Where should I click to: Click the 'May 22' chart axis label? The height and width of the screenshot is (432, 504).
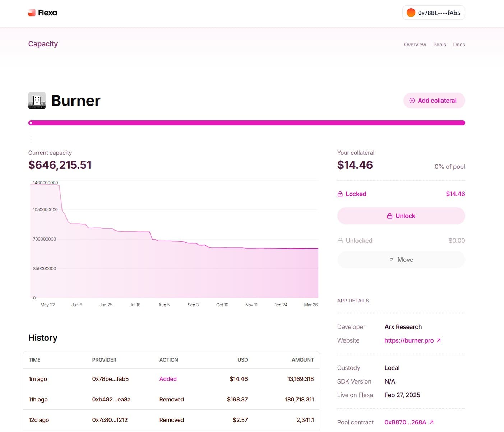point(47,305)
